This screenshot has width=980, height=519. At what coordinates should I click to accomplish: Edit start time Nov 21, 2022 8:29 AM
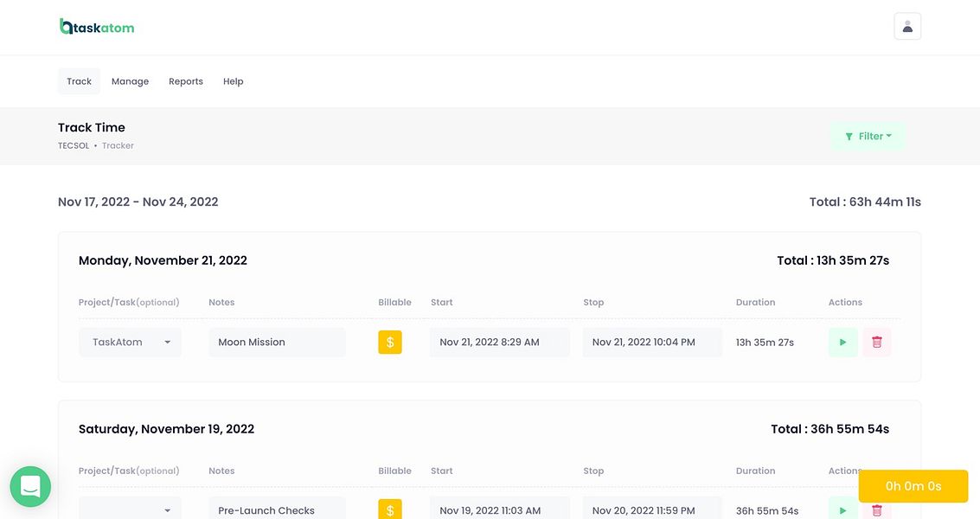pos(499,342)
